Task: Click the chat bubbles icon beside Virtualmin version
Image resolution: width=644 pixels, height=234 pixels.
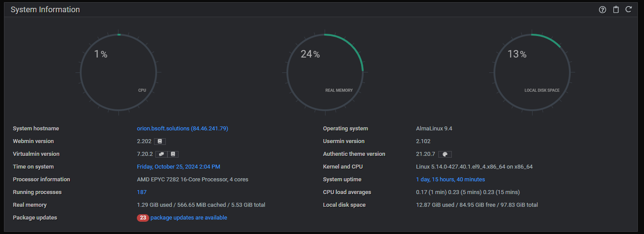Action: click(x=161, y=154)
